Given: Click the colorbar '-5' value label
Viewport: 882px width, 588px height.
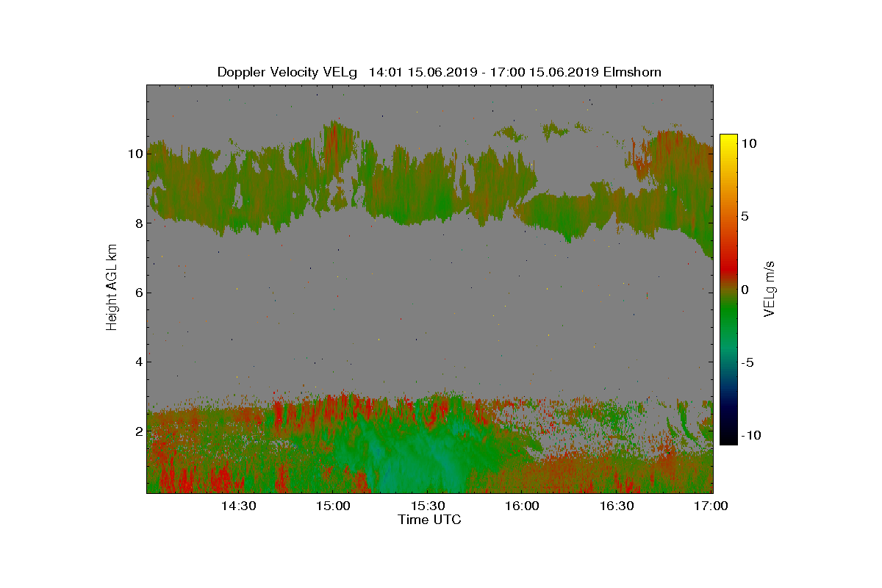Looking at the screenshot, I should [747, 362].
